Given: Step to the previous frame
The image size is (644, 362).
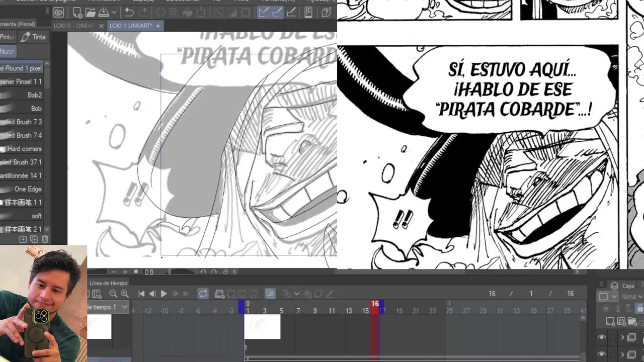Looking at the screenshot, I should [152, 294].
